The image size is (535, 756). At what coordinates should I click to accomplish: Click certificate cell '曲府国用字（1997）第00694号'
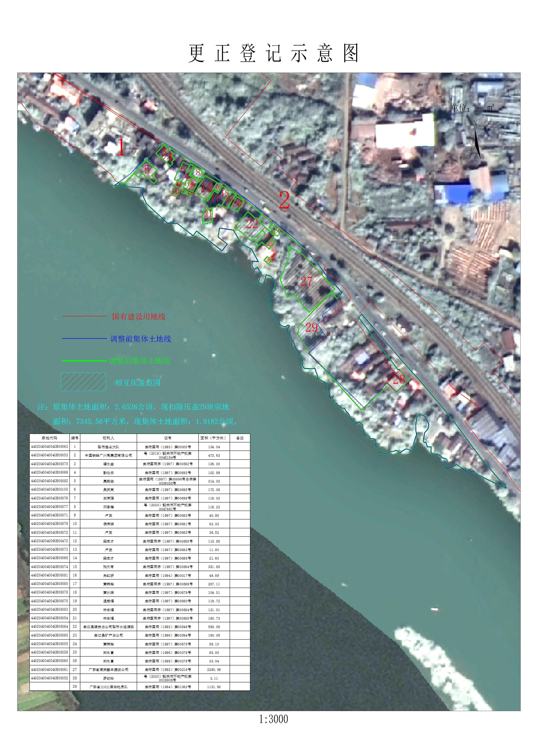(168, 567)
